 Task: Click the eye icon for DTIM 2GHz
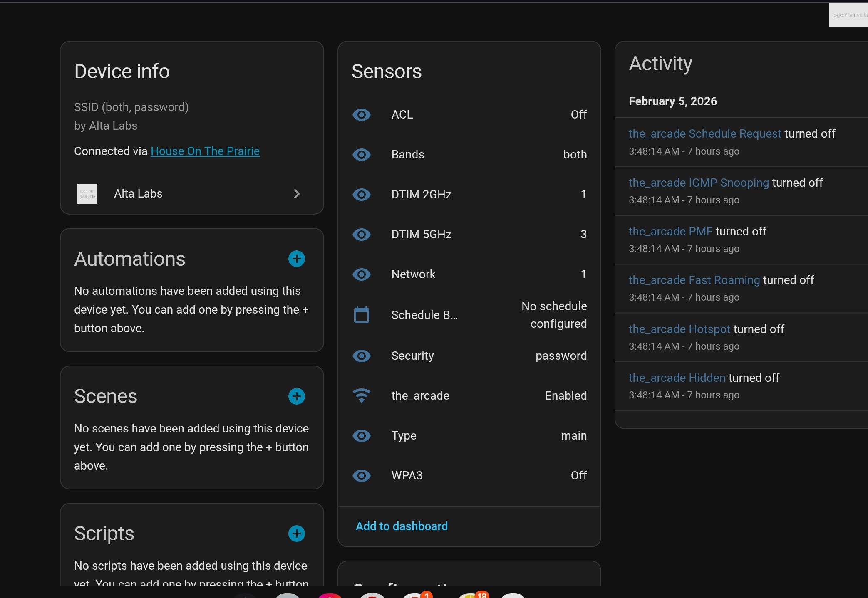361,194
